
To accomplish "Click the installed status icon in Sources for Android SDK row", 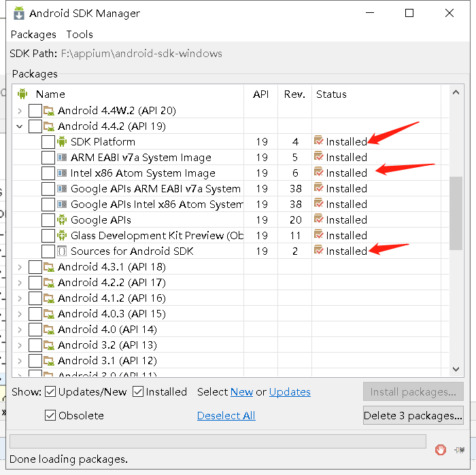I will 319,250.
